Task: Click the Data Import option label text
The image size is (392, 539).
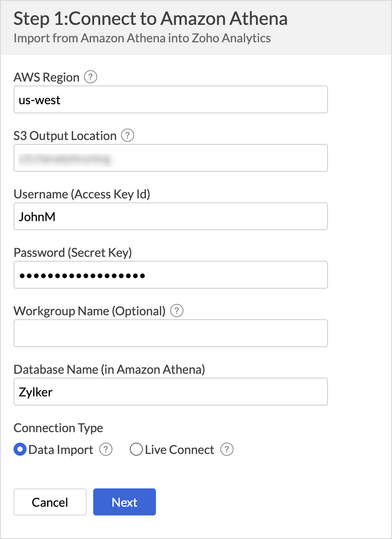Action: [61, 450]
